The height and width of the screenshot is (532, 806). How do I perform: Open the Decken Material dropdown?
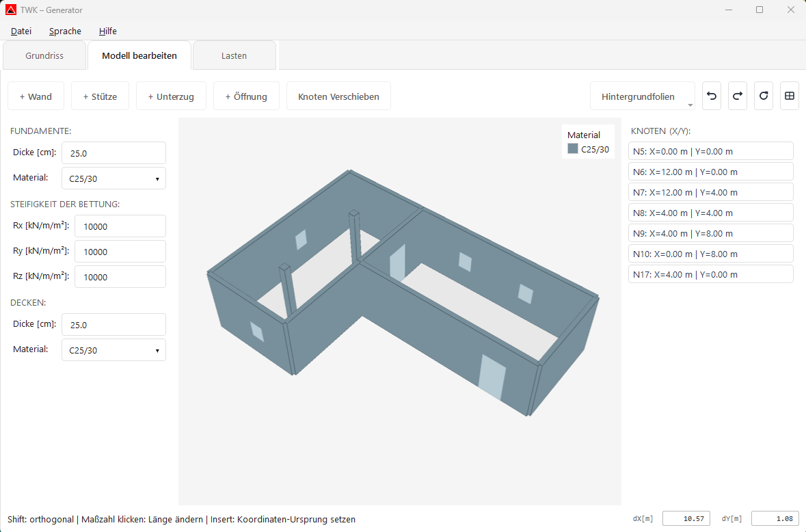[x=113, y=349]
